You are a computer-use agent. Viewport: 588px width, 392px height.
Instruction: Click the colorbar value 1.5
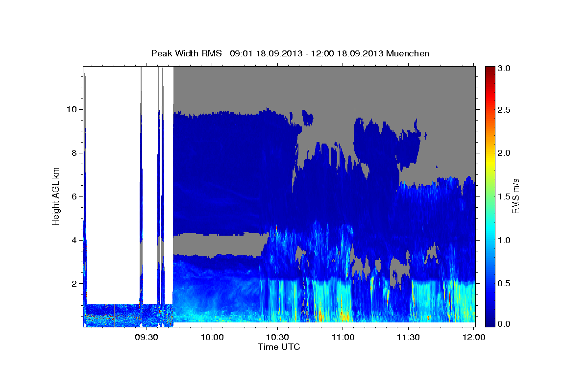click(505, 196)
